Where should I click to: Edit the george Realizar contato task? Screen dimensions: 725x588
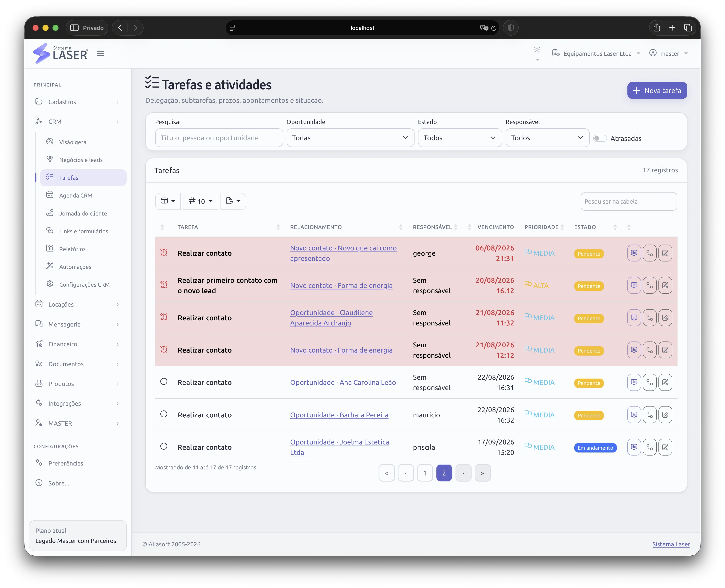tap(665, 253)
